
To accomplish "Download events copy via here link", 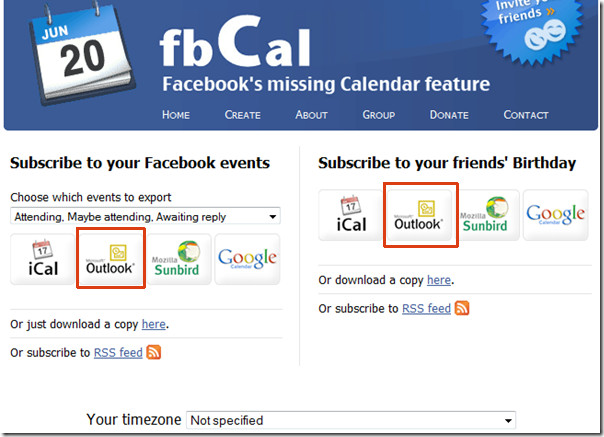I will (x=154, y=324).
